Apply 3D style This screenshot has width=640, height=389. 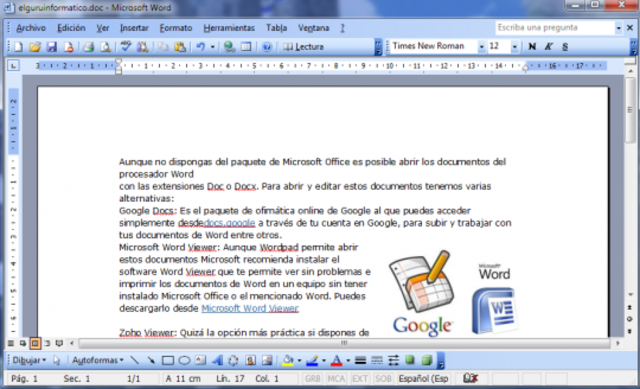click(x=427, y=360)
